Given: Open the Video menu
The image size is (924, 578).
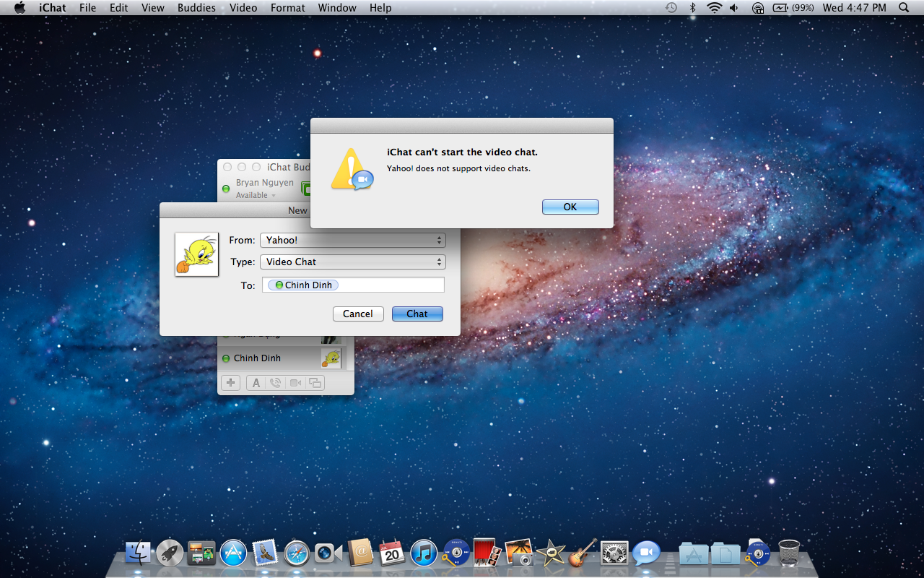Looking at the screenshot, I should pos(243,8).
